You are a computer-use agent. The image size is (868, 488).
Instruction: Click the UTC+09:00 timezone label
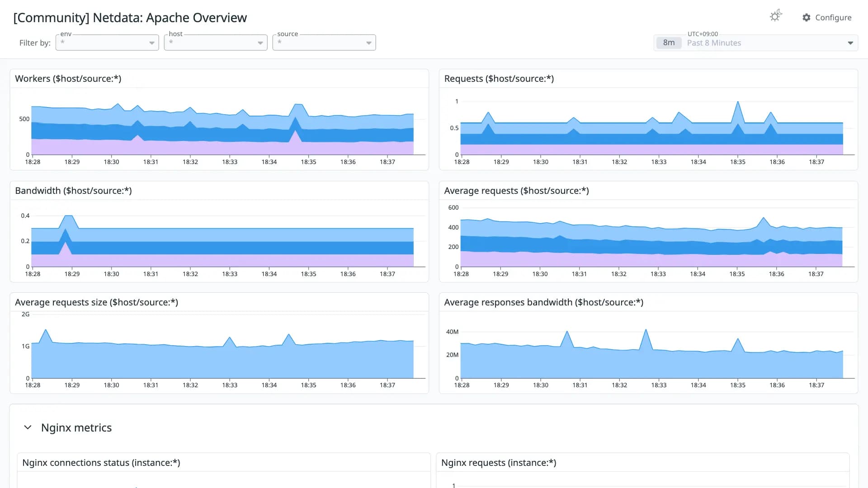click(703, 34)
